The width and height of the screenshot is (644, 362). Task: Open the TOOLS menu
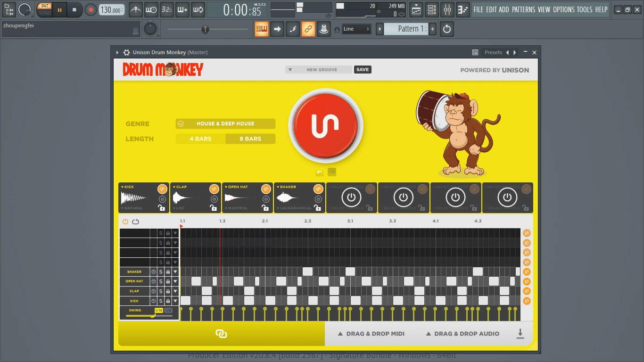coord(585,9)
